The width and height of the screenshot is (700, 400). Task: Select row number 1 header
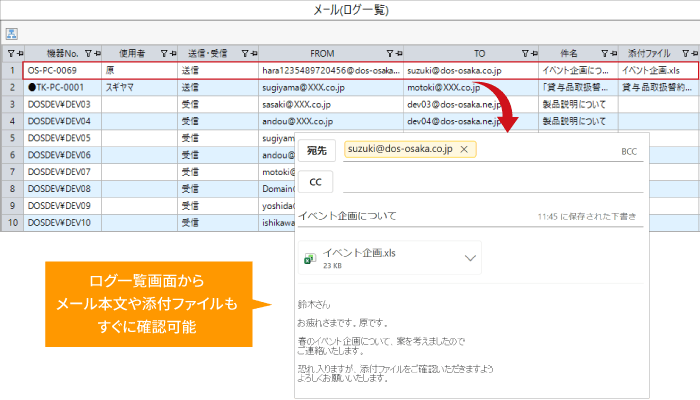[x=12, y=71]
